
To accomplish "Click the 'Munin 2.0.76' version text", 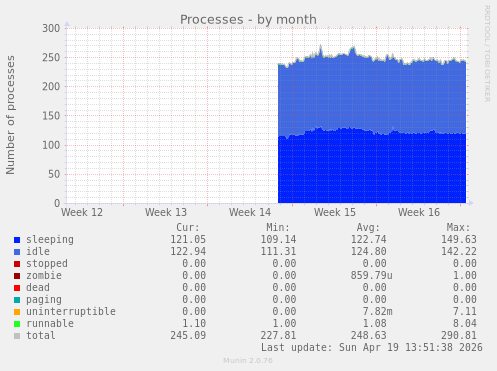I will click(x=248, y=361).
